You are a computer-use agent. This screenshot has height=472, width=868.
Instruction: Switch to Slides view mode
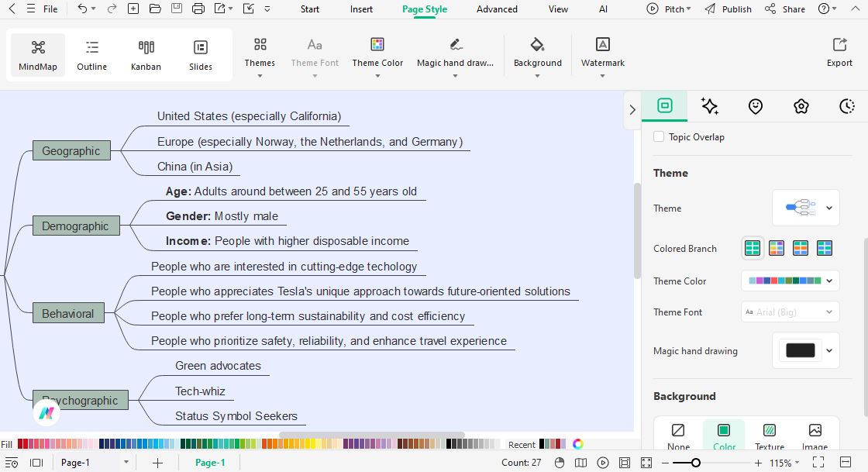[x=201, y=55]
